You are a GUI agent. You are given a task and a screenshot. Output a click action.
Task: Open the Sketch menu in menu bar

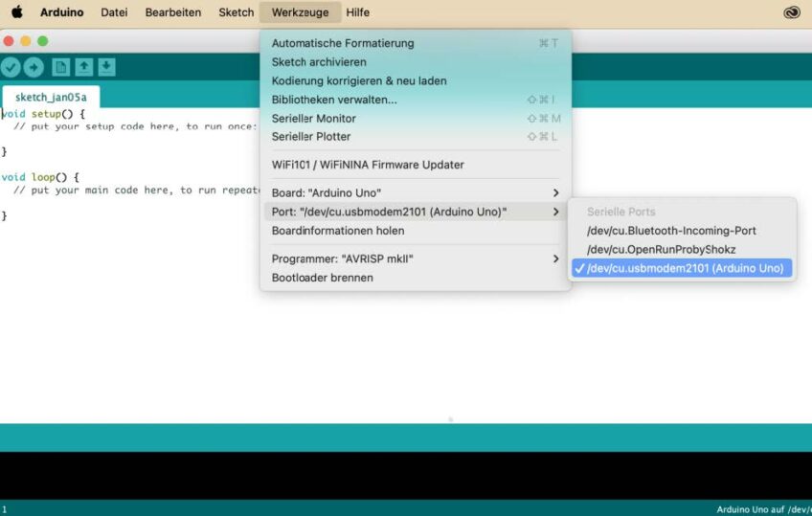pyautogui.click(x=236, y=12)
